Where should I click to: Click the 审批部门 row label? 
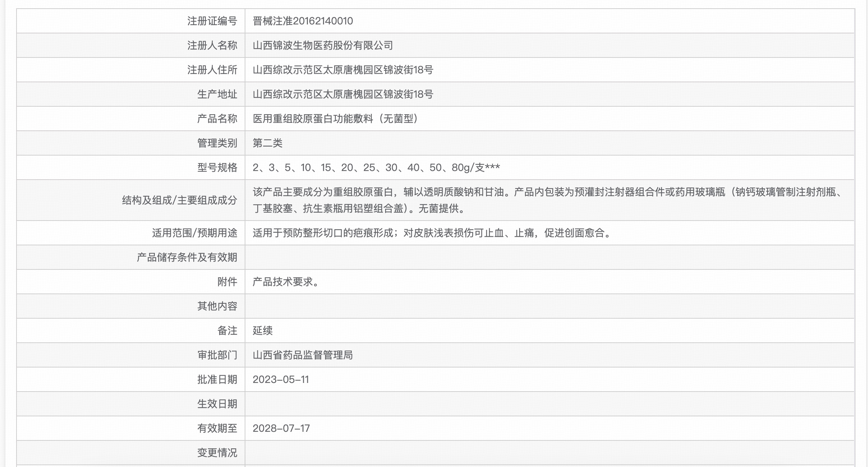[x=217, y=355]
